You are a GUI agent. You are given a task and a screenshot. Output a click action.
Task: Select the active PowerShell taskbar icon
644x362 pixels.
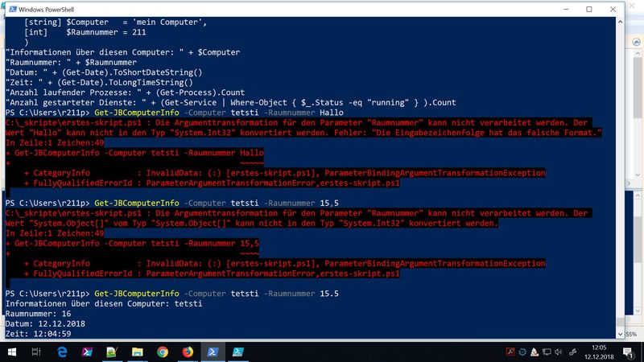[213, 352]
